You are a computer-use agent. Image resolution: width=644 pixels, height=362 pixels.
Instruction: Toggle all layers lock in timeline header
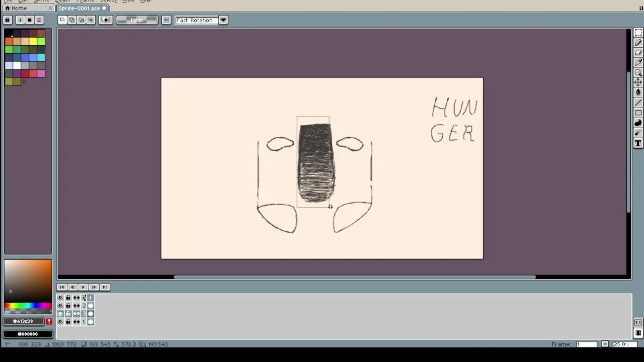[x=68, y=298]
